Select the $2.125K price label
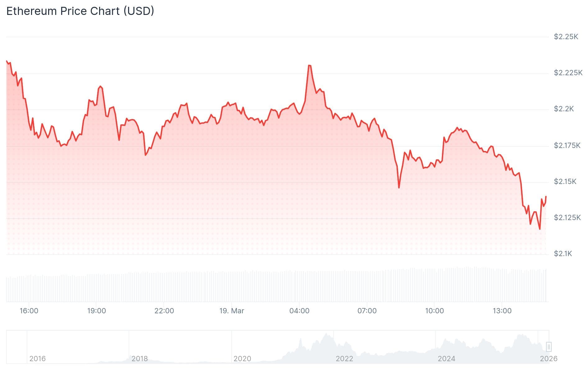This screenshot has width=588, height=373. pyautogui.click(x=567, y=218)
